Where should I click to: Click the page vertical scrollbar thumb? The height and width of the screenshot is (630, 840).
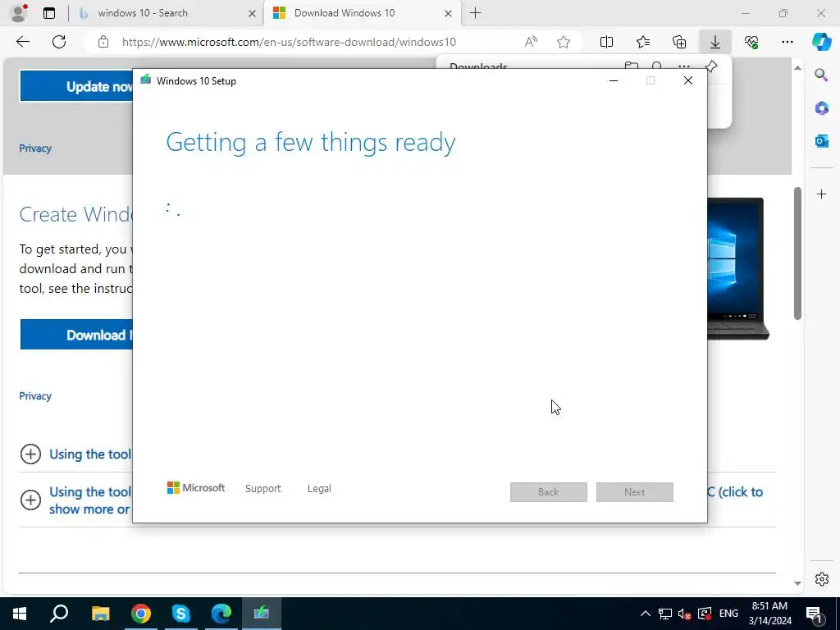click(797, 253)
